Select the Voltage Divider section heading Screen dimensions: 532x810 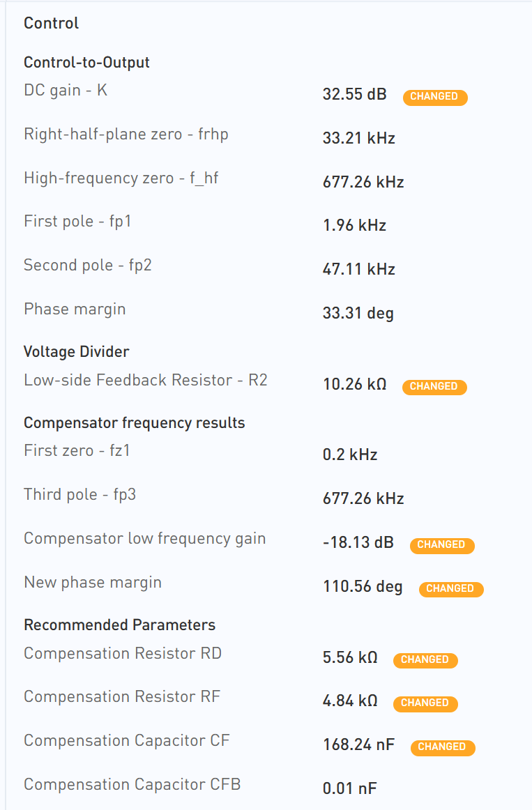tap(76, 351)
